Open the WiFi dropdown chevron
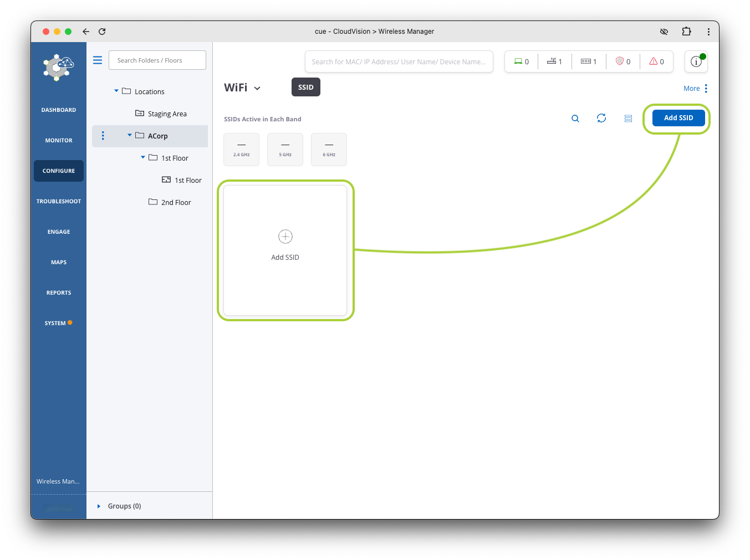The height and width of the screenshot is (560, 750). pyautogui.click(x=257, y=88)
